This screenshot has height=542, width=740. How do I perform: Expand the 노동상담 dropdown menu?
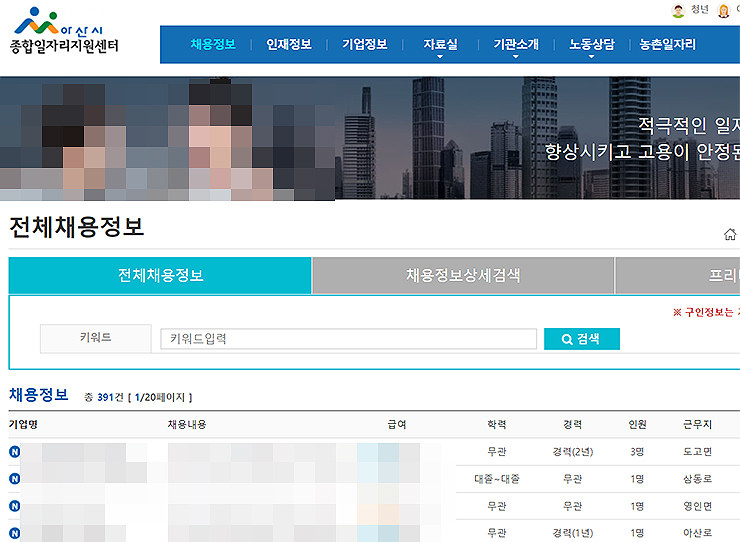592,46
